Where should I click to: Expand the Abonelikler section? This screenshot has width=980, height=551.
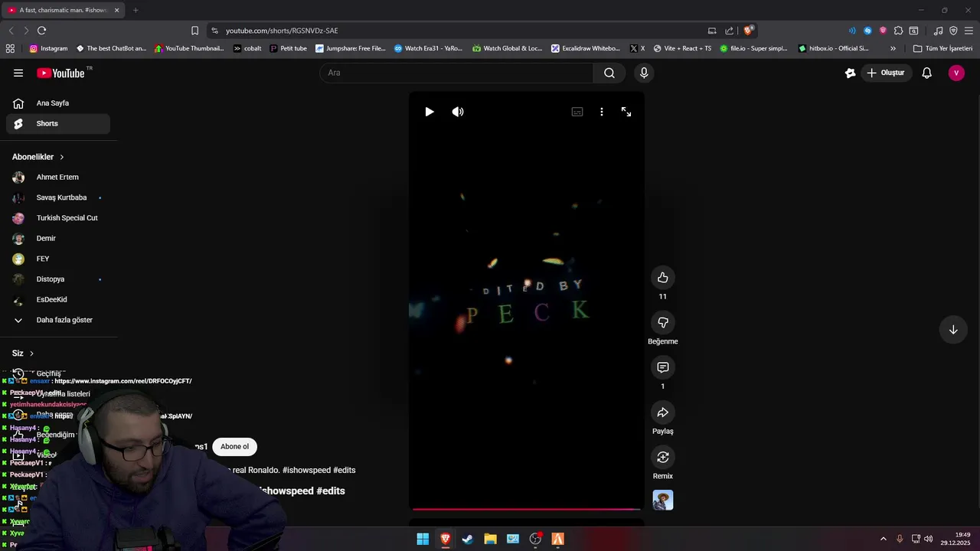coord(38,157)
